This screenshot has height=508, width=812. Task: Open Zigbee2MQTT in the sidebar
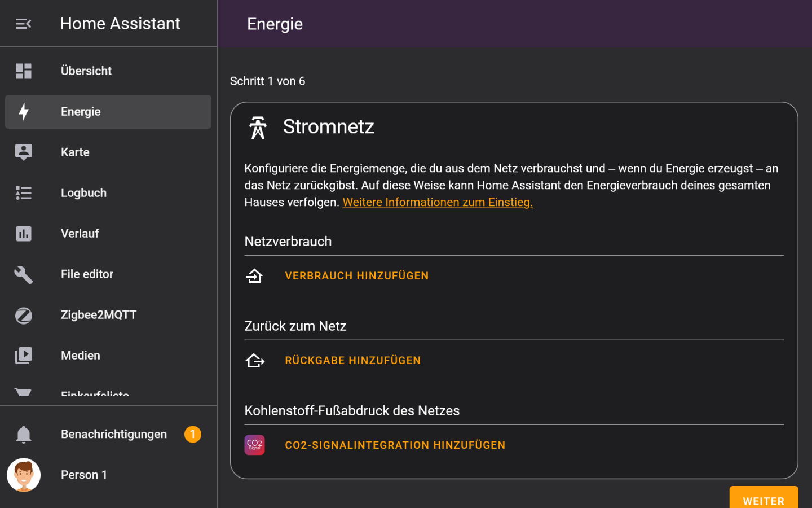click(108, 315)
